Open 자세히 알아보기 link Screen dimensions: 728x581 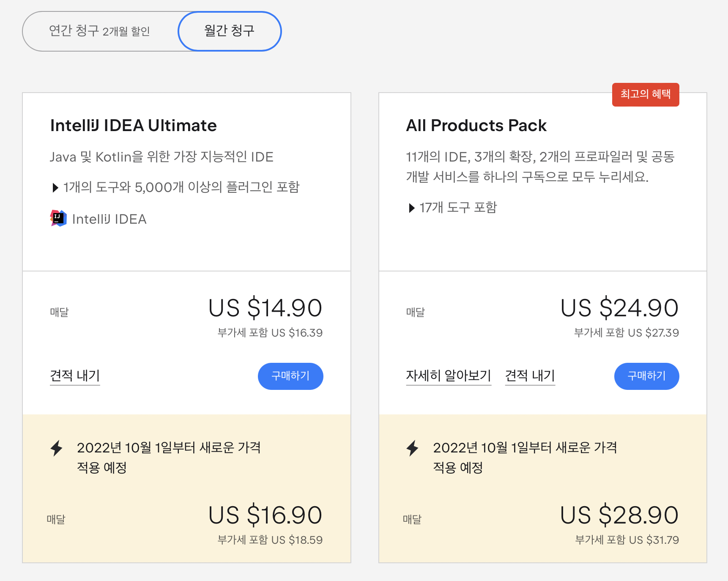(449, 375)
